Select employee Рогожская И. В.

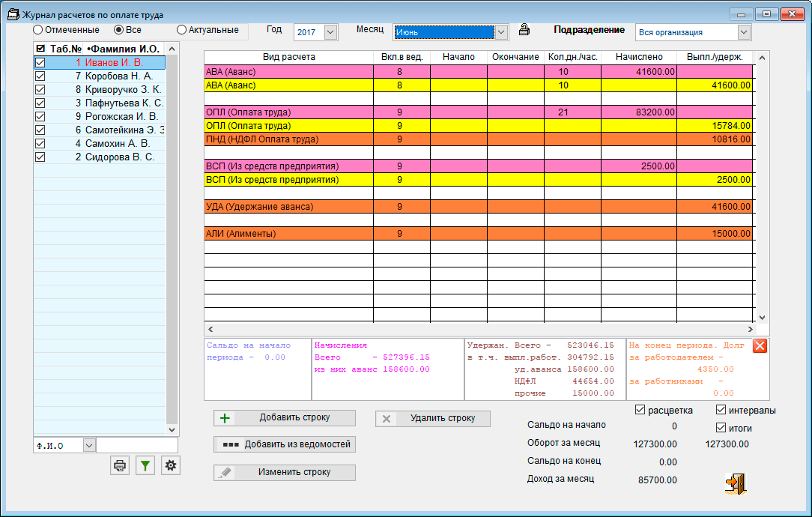[x=100, y=117]
